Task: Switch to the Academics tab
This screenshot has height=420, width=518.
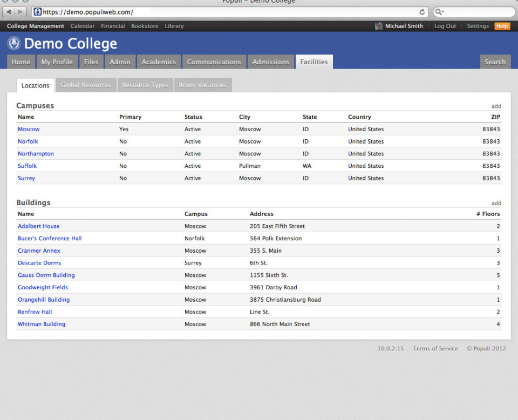Action: (159, 62)
